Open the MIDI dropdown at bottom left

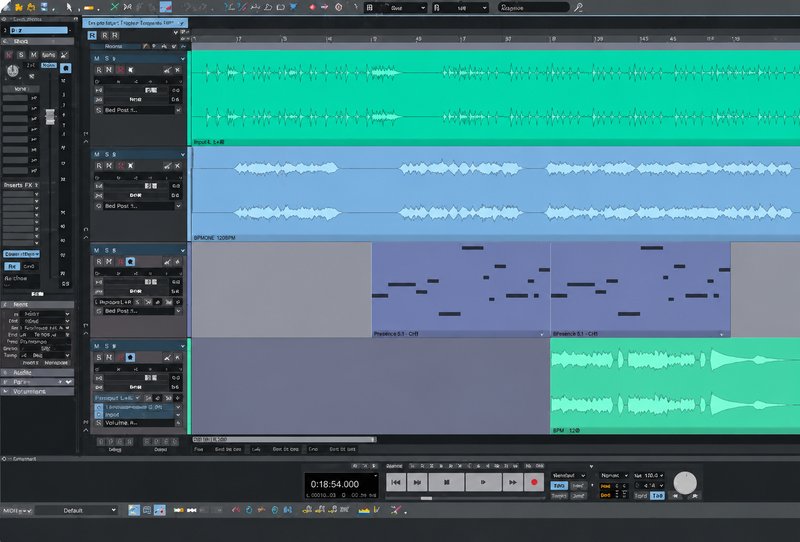[x=17, y=510]
